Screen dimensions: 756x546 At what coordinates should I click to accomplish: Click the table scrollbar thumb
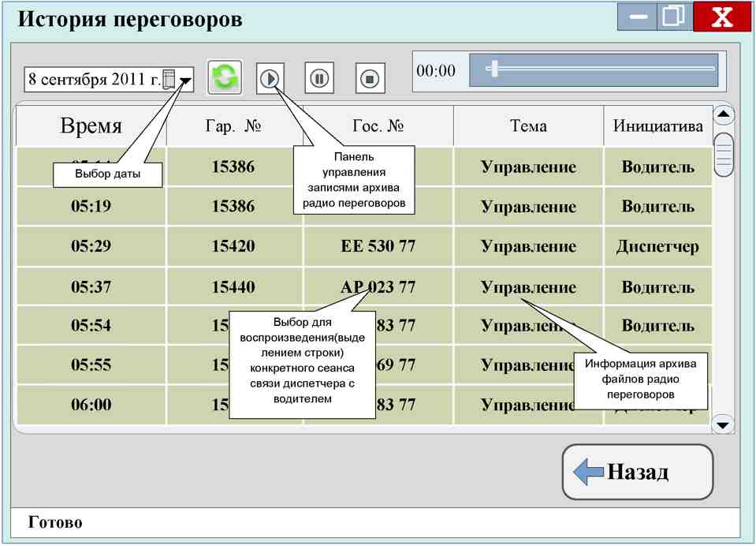pos(724,155)
